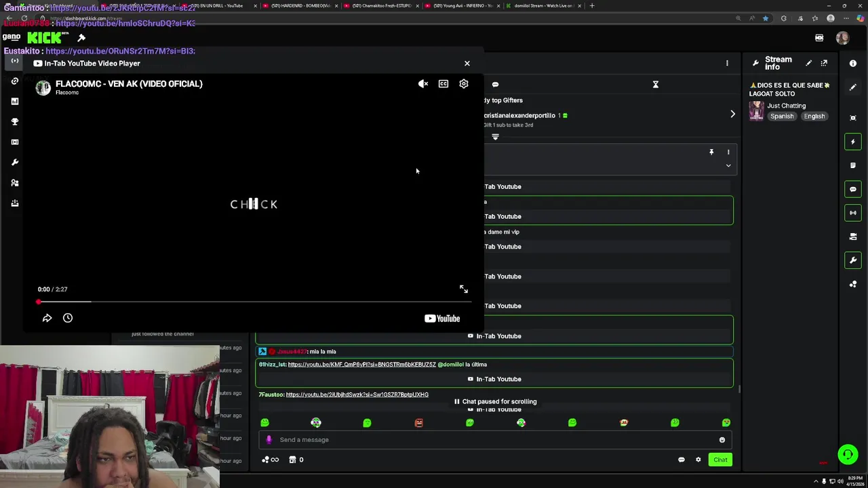This screenshot has height=488, width=868.
Task: Open the Just Chatting category thumbnail
Action: (x=756, y=110)
